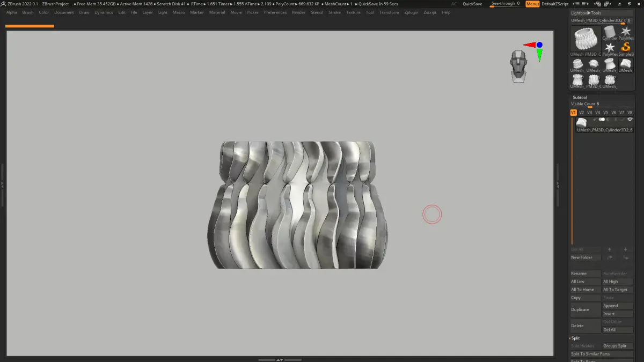
Task: Open the Transform menu
Action: click(389, 12)
